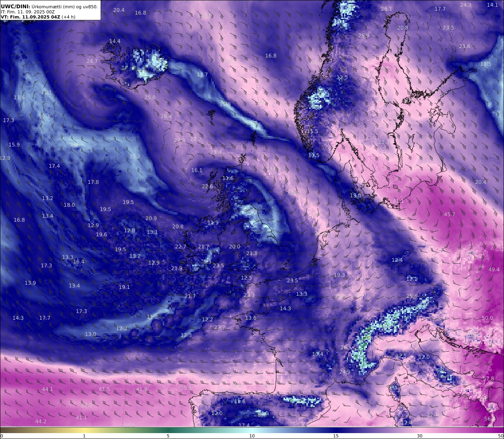Click the 'UWC/DINI:' title label
Viewport: 504px width, 439px height.
pos(16,6)
